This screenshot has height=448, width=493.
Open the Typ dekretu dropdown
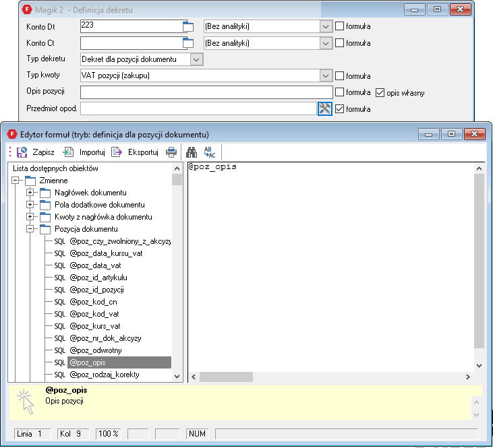coord(196,59)
